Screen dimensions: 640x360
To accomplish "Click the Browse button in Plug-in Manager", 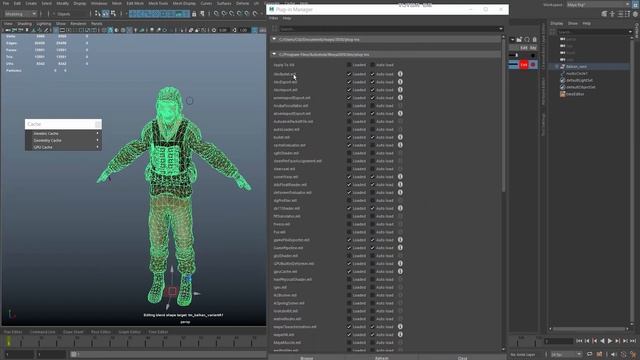I will [307, 358].
